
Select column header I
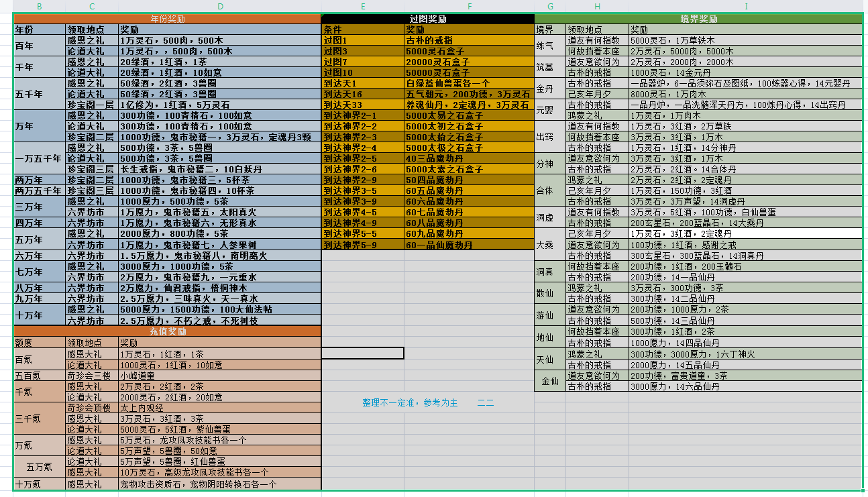point(746,6)
